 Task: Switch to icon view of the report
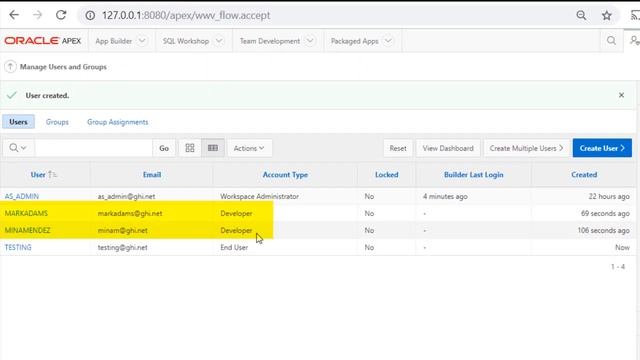click(190, 148)
